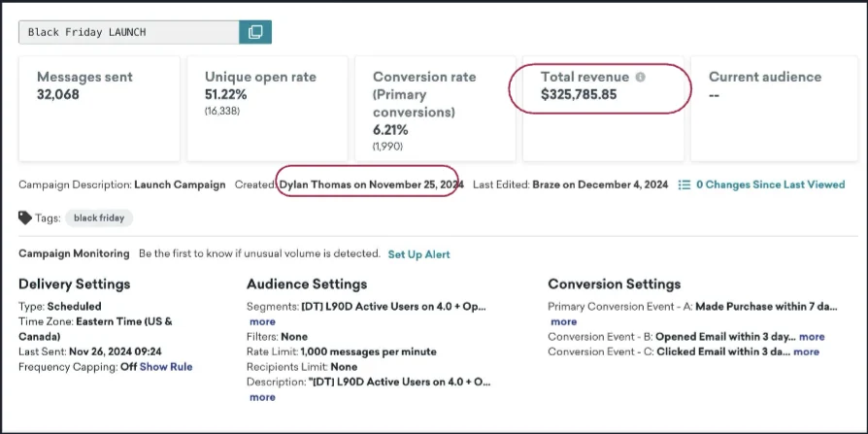The width and height of the screenshot is (868, 434).
Task: Click Recipients Limit: None text
Action: (302, 366)
